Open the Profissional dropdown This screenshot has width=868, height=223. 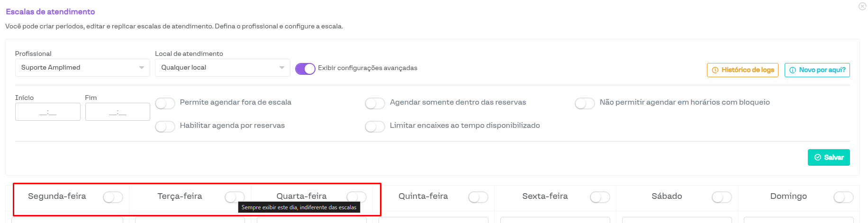click(82, 68)
